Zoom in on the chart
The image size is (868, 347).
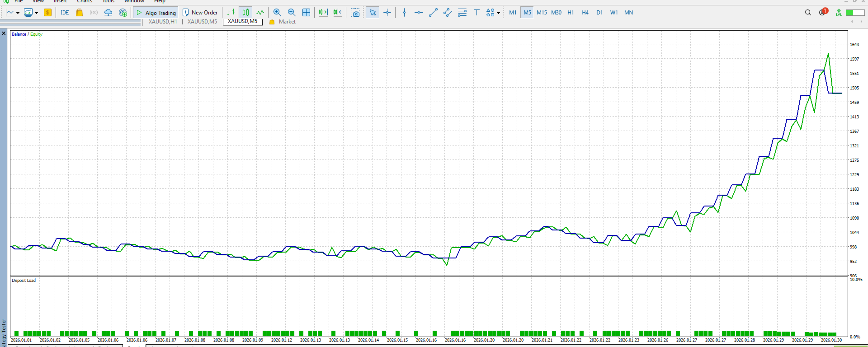(277, 13)
